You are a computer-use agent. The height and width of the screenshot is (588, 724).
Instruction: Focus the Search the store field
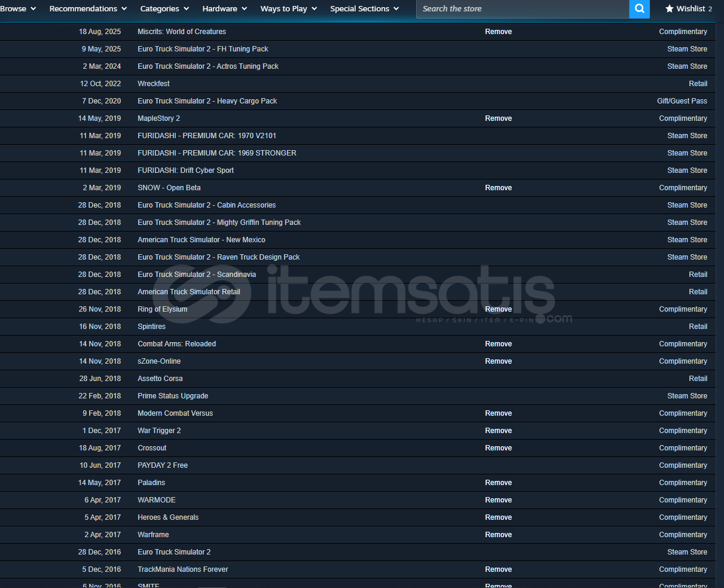click(523, 9)
